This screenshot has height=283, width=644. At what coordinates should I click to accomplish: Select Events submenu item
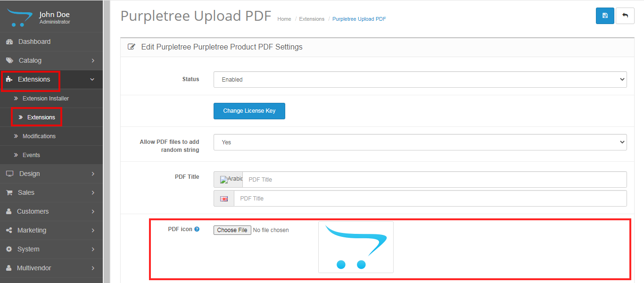[51, 155]
